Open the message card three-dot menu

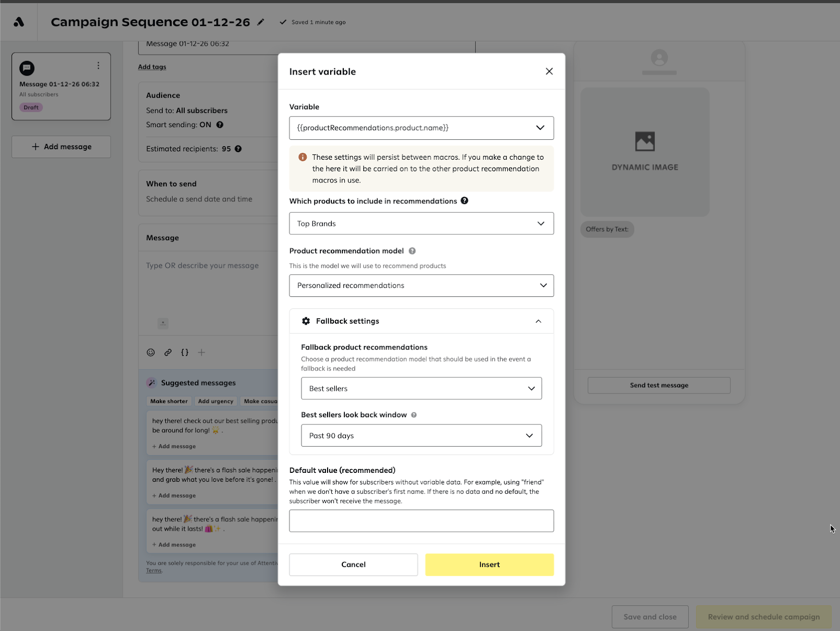tap(98, 66)
